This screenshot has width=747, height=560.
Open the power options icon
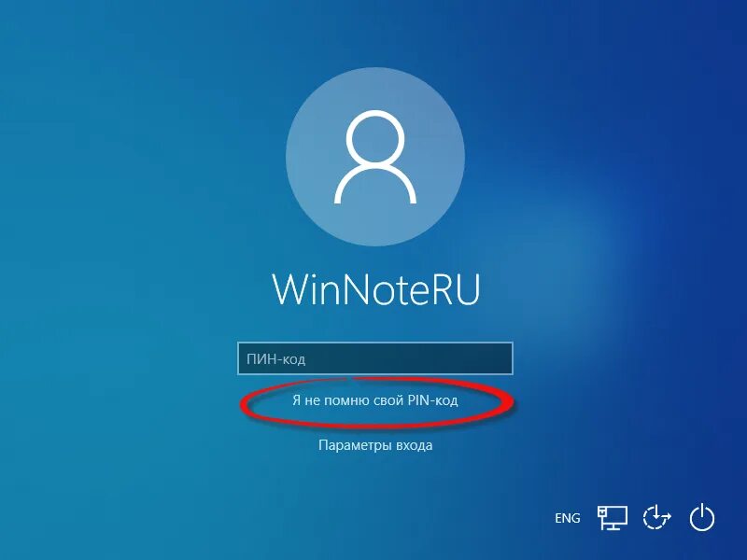click(x=702, y=518)
